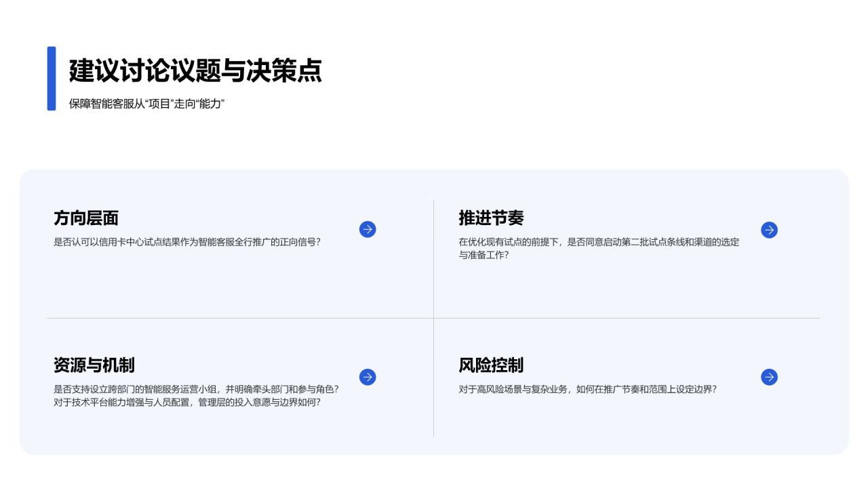Screen dimensions: 868x488
Task: Select the 方向层面 heading
Action: click(x=86, y=218)
